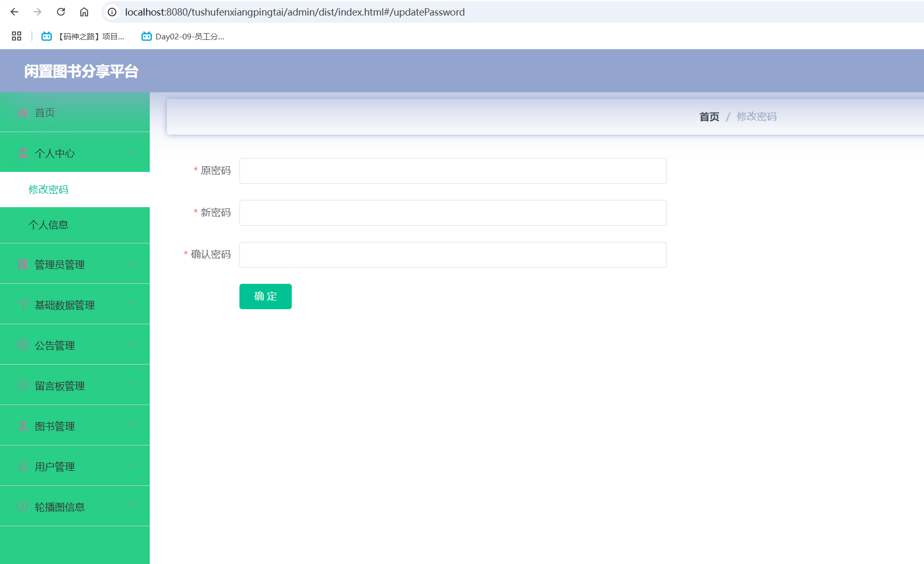
Task: Expand the 轮播图信息 chevron
Action: 133,505
